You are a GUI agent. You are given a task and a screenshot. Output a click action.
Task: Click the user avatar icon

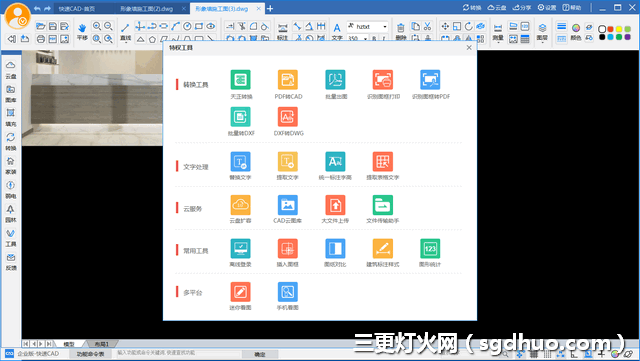(18, 16)
